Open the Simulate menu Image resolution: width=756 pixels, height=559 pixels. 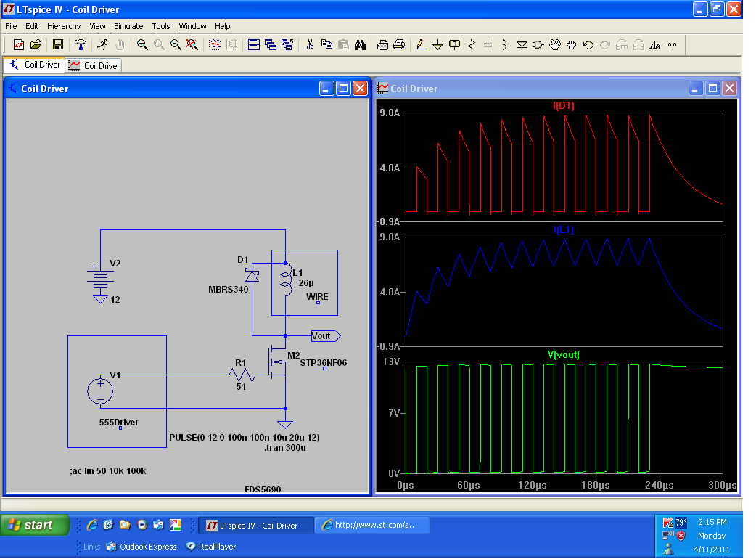tap(128, 26)
